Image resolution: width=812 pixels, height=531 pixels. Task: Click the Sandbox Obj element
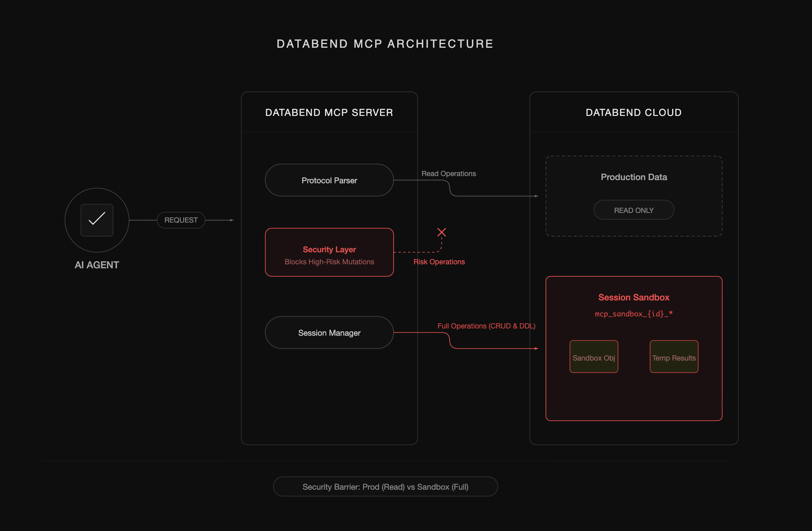point(594,357)
